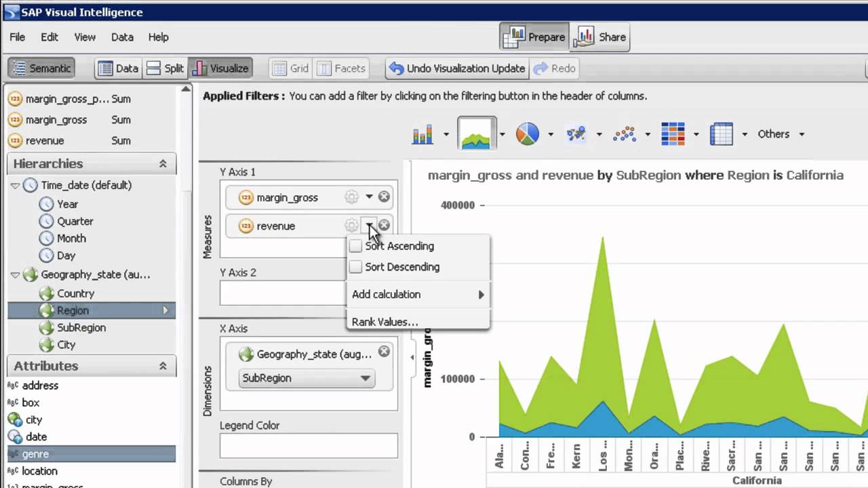The image size is (868, 488).
Task: Open the File menu
Action: (x=17, y=37)
